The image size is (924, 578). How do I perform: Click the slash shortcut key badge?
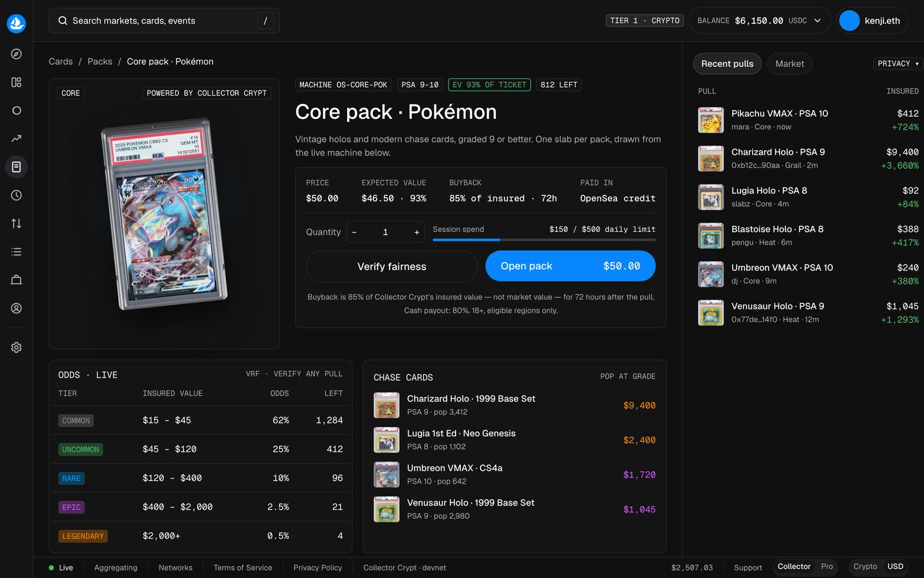[x=266, y=21]
